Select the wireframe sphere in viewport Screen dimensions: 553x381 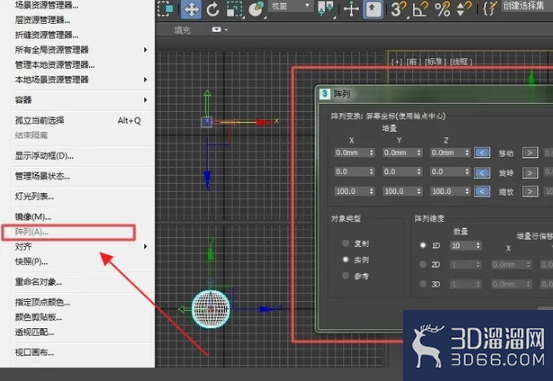(211, 309)
